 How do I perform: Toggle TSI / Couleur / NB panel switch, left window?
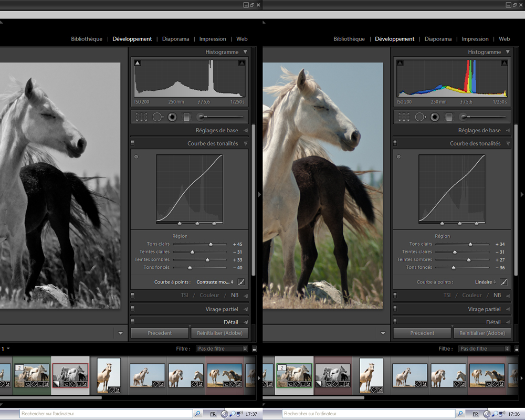coord(133,296)
